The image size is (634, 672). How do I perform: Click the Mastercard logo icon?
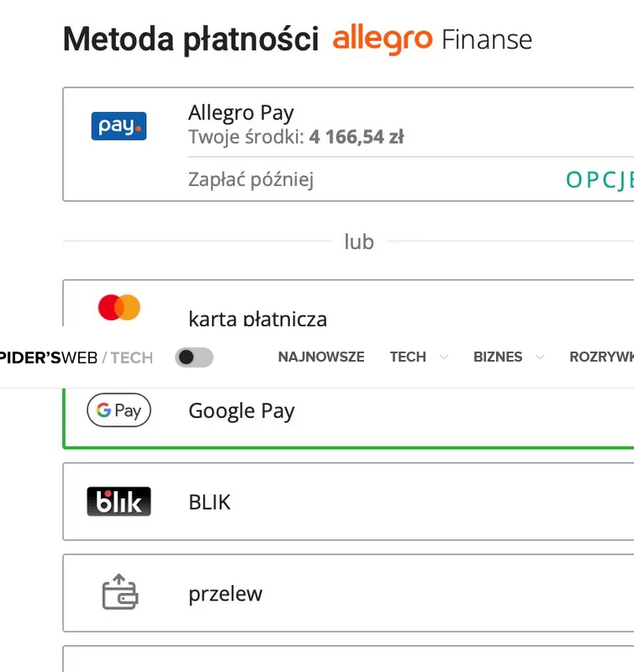coord(119,308)
